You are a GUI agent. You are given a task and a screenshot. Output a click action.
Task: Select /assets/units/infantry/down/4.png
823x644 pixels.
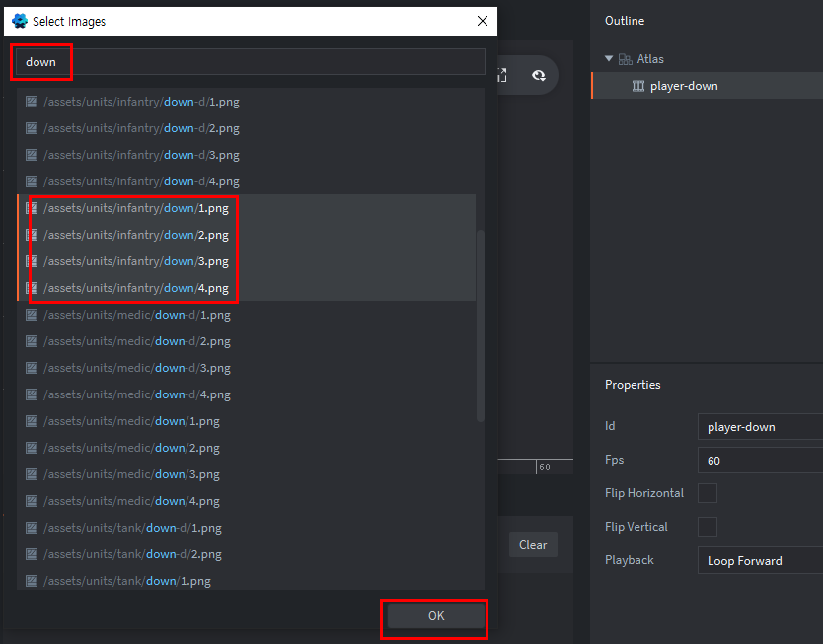coord(246,288)
